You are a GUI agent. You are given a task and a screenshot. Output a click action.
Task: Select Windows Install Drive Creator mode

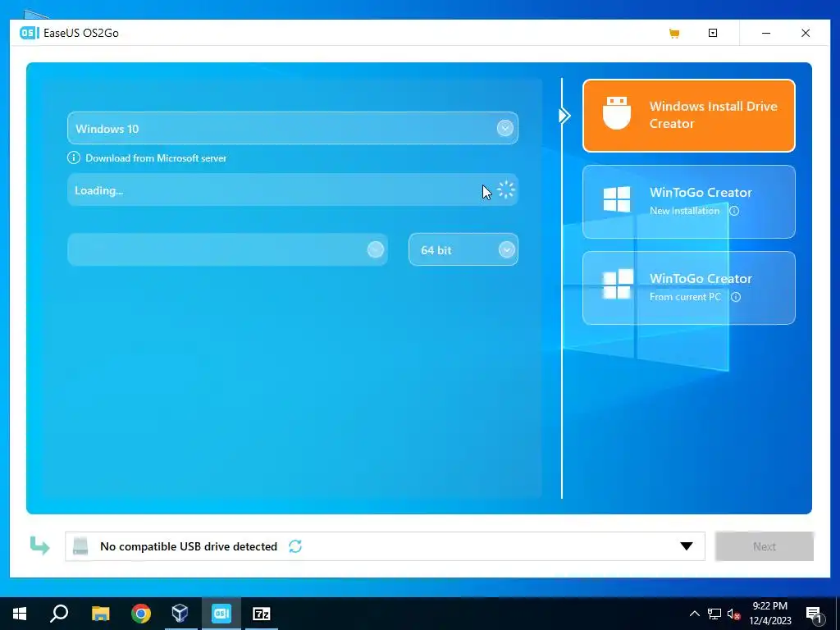(x=688, y=115)
